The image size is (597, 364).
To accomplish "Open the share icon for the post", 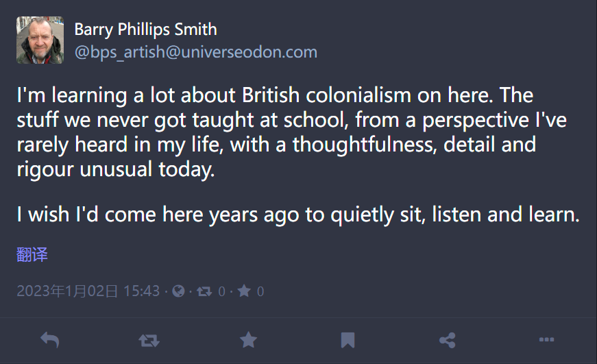I will tap(448, 340).
